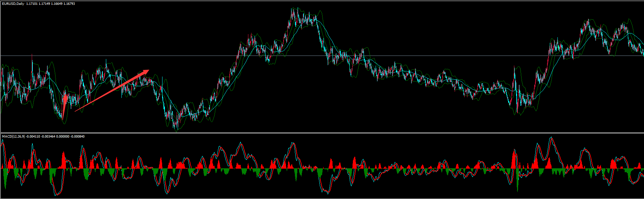The width and height of the screenshot is (644, 199).
Task: Click the lower green band below the chart's lowest trough
Action: tap(177, 131)
